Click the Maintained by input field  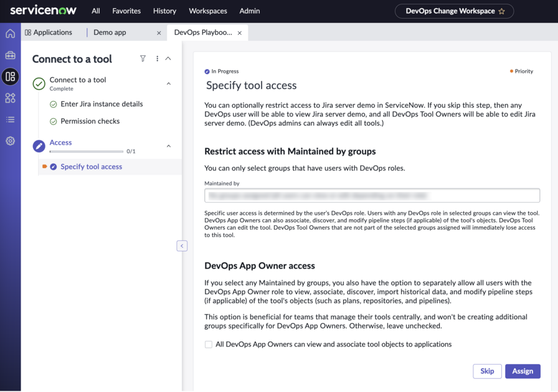(372, 195)
